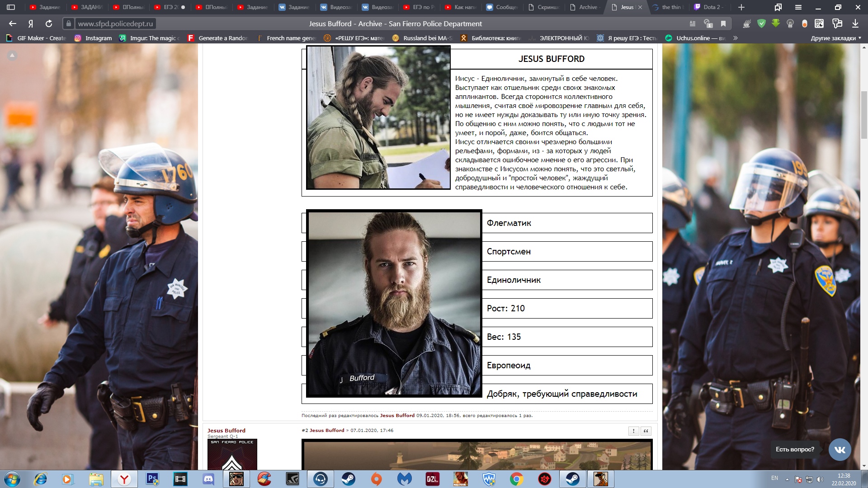Viewport: 868px width, 488px height.
Task: Click the quote post button icon
Action: coord(646,431)
